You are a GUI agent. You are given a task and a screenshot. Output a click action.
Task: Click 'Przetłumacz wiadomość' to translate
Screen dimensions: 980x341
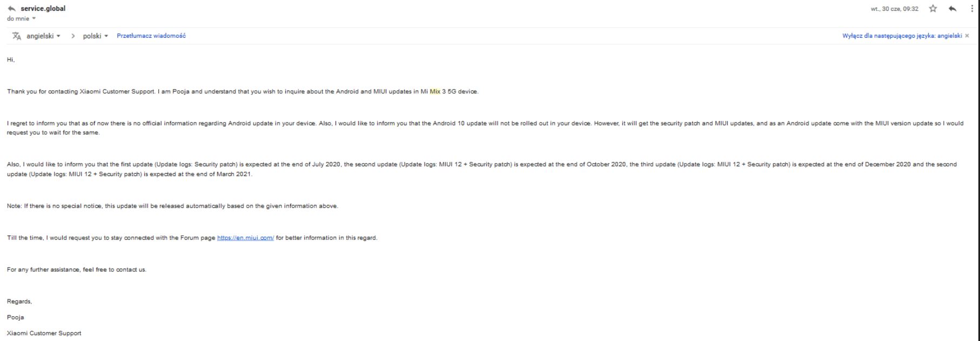151,36
